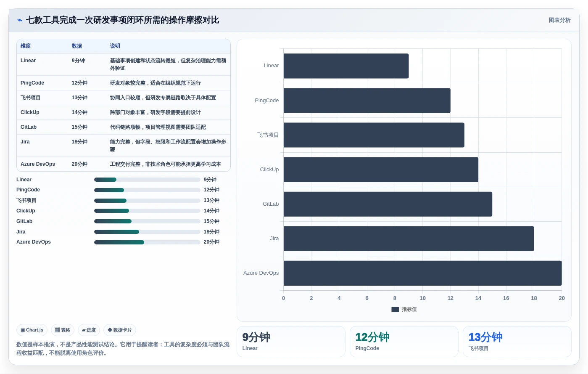Click the Jira progress bar

147,232
